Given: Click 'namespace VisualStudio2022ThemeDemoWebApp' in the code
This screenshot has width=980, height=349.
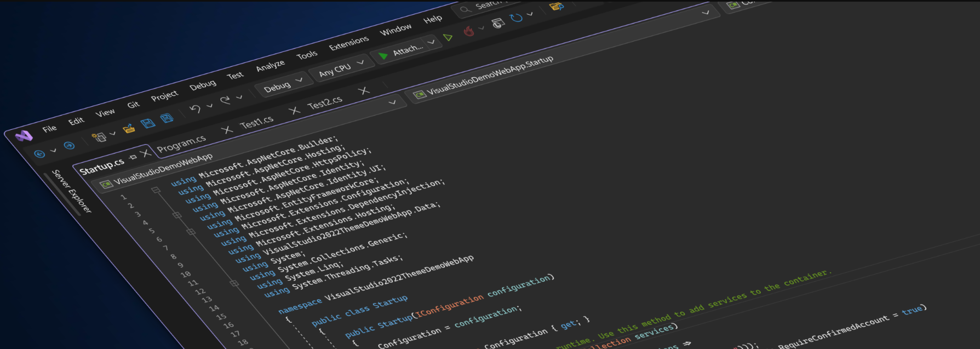Looking at the screenshot, I should tap(376, 285).
